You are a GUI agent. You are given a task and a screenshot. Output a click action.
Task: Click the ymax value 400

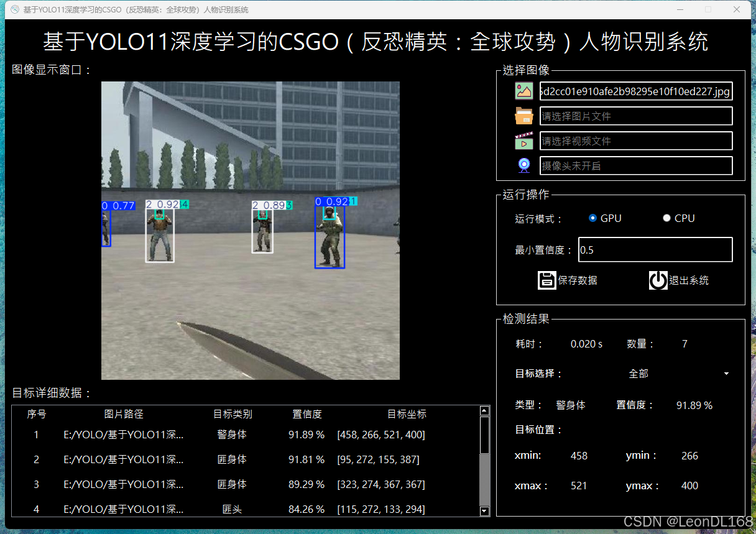(x=689, y=486)
